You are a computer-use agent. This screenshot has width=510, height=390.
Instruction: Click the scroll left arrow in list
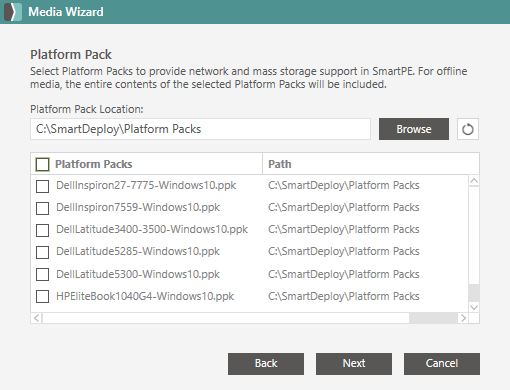(x=37, y=318)
